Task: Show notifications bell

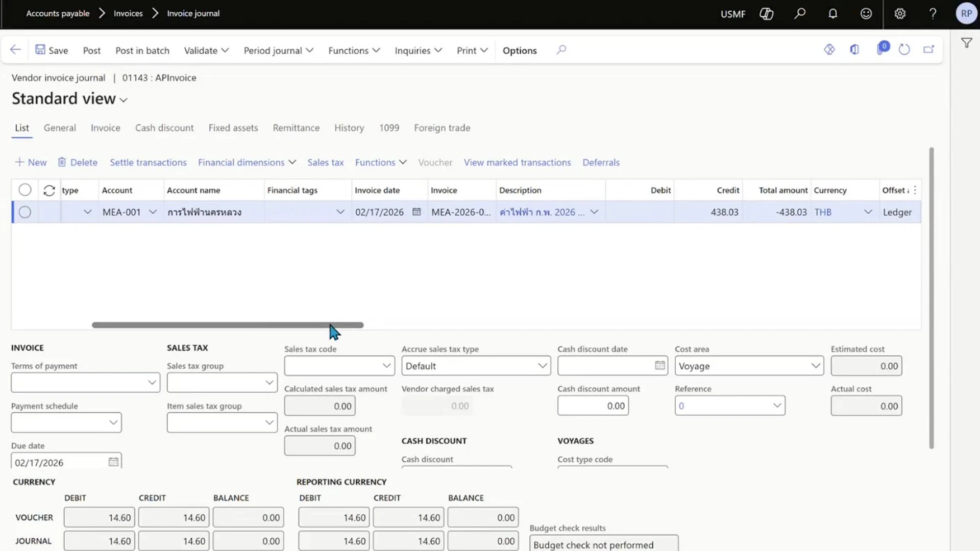Action: click(x=833, y=14)
